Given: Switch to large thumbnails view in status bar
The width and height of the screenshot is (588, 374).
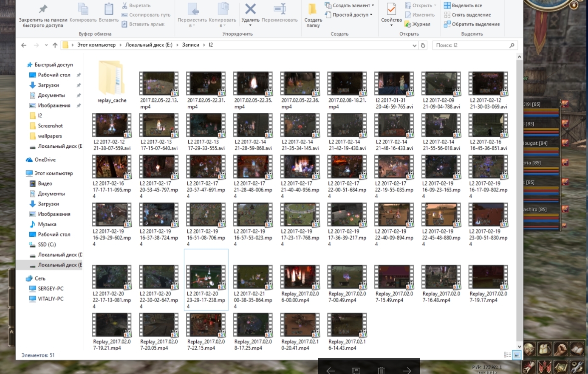Looking at the screenshot, I should 517,355.
